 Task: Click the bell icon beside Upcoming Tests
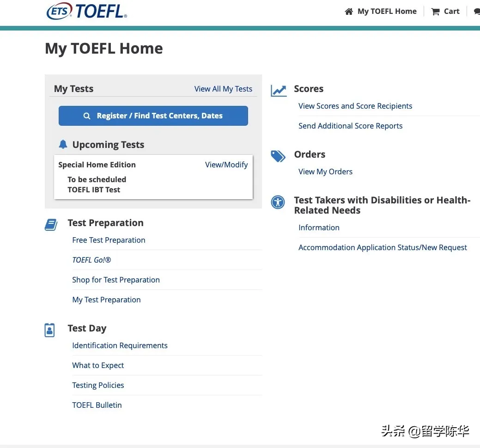[63, 145]
